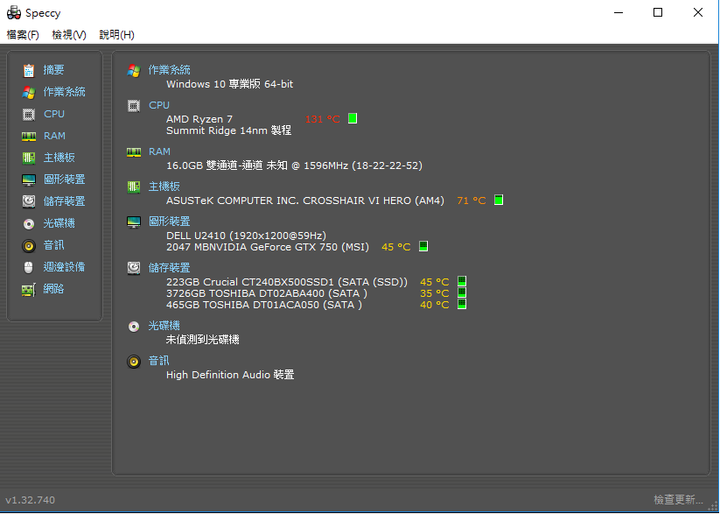
Task: Minimize the Speccy window
Action: (619, 13)
